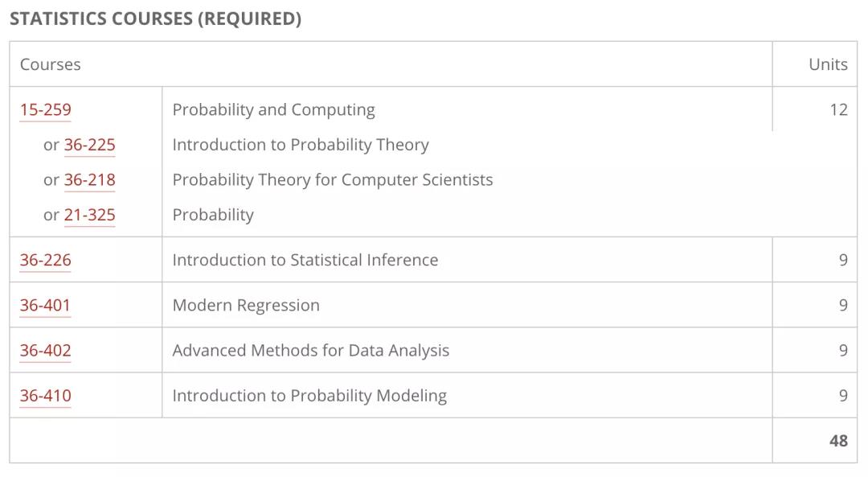
Task: Go to the 36-226 course page
Action: [45, 261]
